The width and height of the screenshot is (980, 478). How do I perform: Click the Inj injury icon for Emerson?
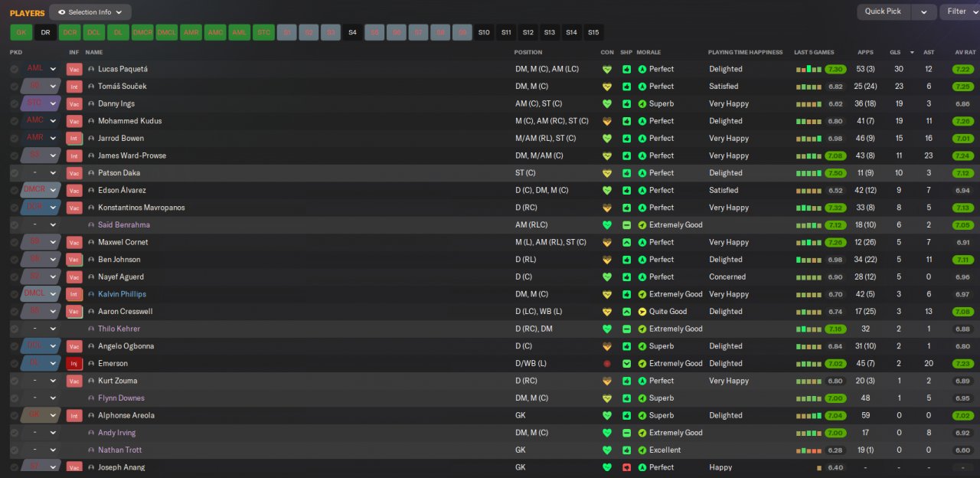tap(74, 364)
